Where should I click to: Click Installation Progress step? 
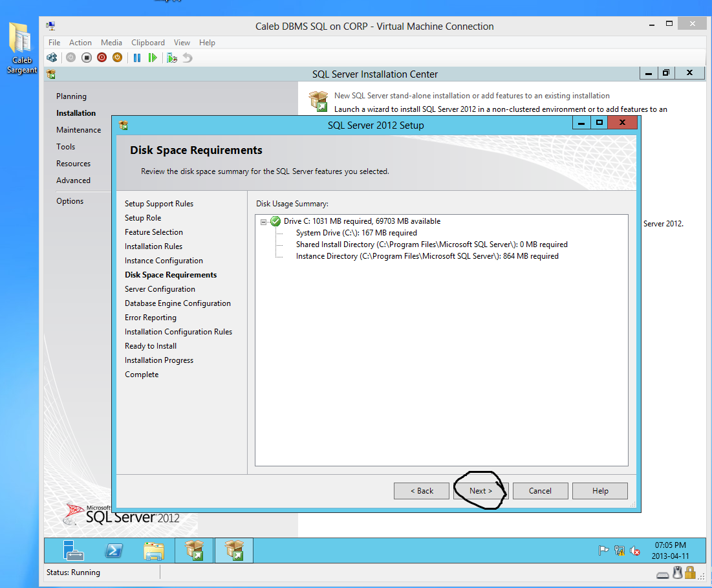159,360
